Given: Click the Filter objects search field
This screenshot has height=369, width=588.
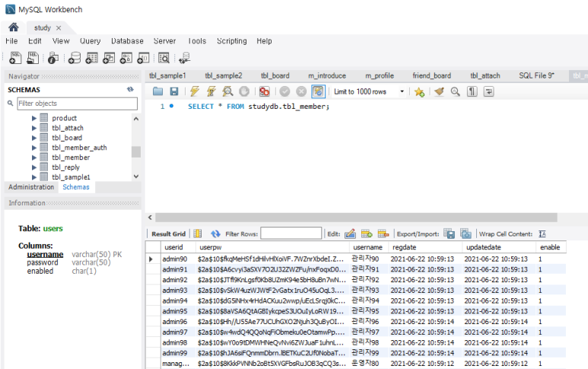Looking at the screenshot, I should click(x=78, y=103).
